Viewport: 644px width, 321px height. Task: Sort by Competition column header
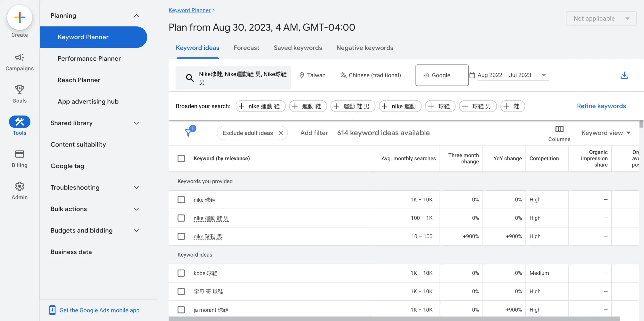point(544,159)
